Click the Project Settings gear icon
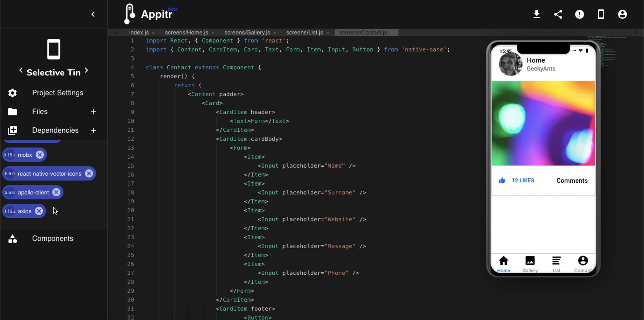Image resolution: width=644 pixels, height=320 pixels. (12, 93)
